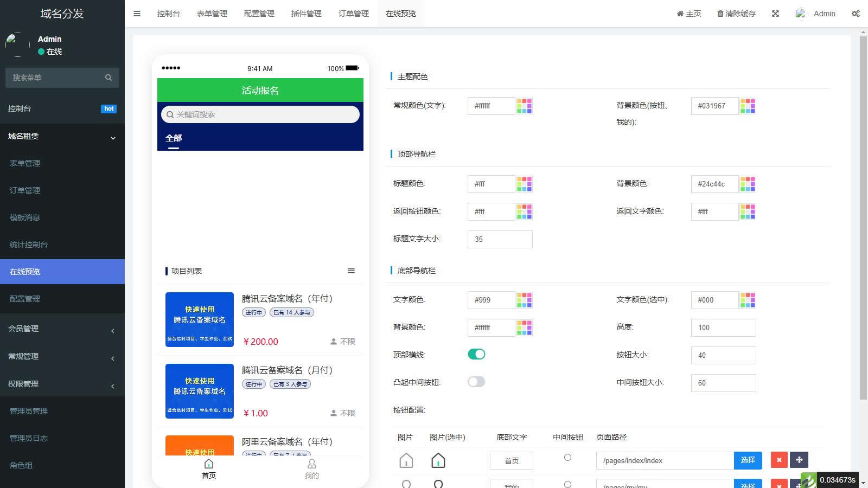Click the move handle for 首页 row
868x488 pixels.
pyautogui.click(x=799, y=460)
